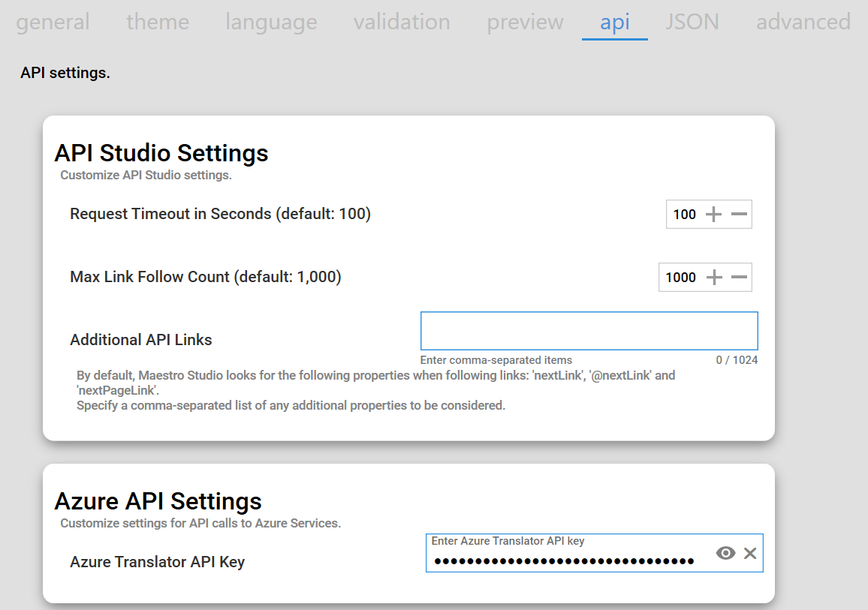Select the preview tab
Screen dimensions: 868x610
tap(525, 23)
